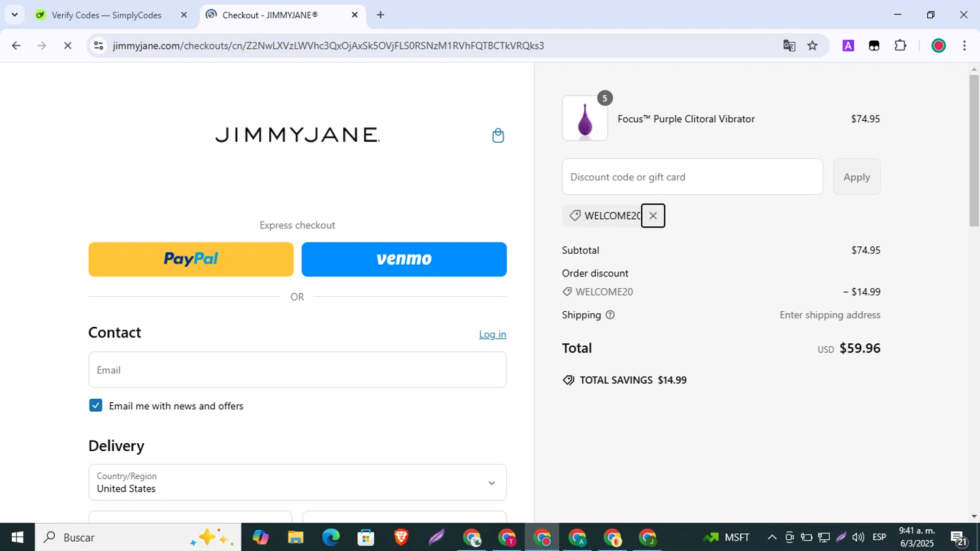Open File Explorer from taskbar
Screen dimensions: 980x551
tap(295, 537)
